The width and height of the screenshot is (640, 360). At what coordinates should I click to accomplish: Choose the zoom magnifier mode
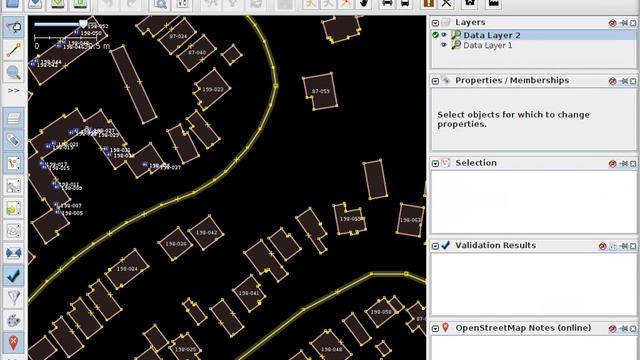pos(13,72)
